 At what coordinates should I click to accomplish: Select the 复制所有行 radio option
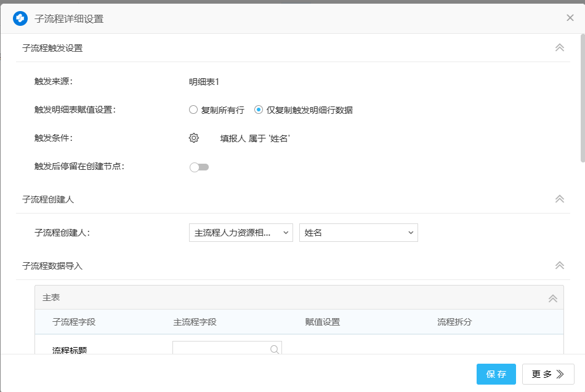click(x=193, y=110)
